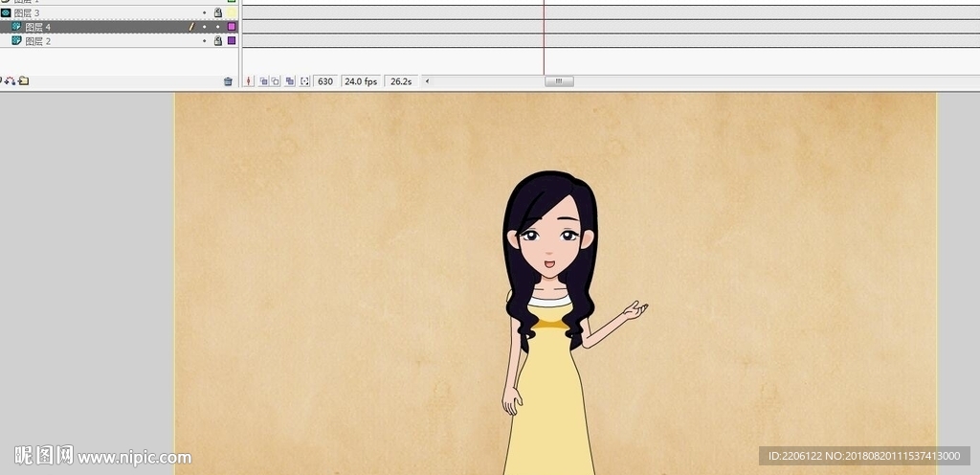The image size is (980, 475).
Task: Click the timeline horizontal scrollbar thumb
Action: coord(559,81)
